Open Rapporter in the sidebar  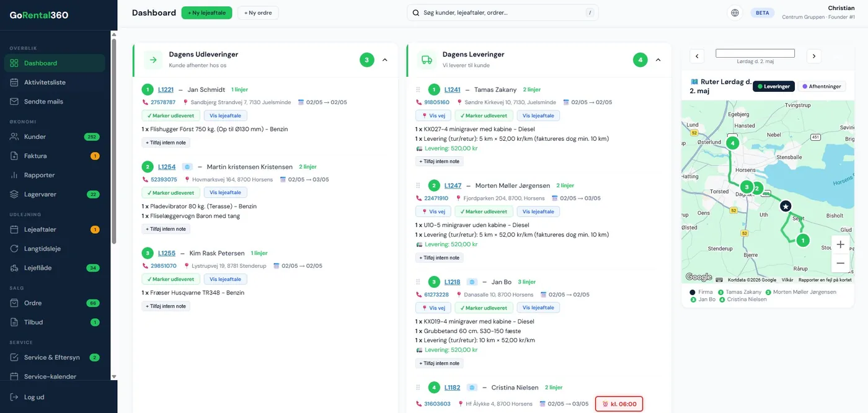click(x=55, y=175)
